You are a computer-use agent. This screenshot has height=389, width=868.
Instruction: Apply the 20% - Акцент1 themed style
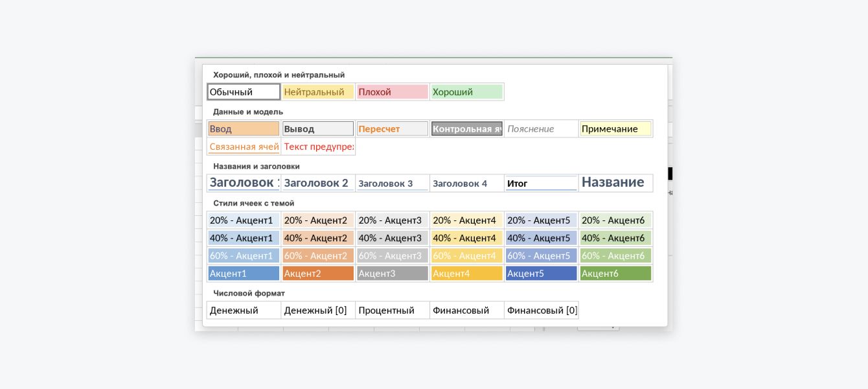coord(244,220)
